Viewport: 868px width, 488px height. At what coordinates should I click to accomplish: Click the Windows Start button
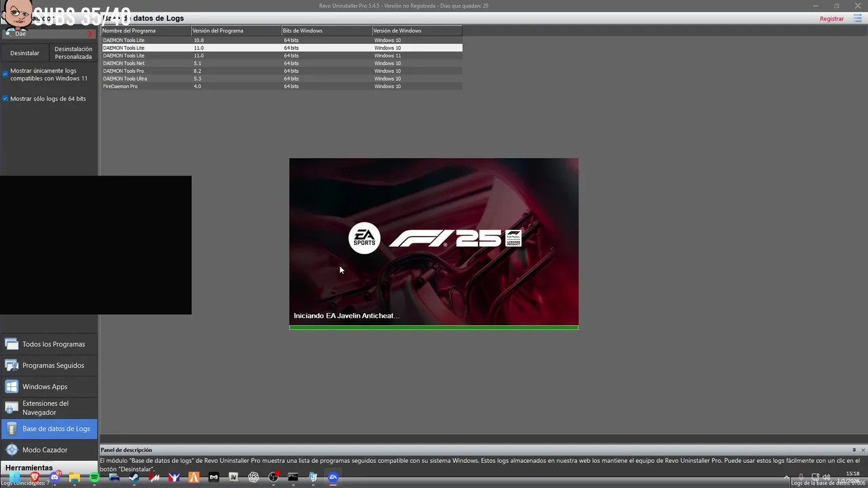click(x=15, y=477)
